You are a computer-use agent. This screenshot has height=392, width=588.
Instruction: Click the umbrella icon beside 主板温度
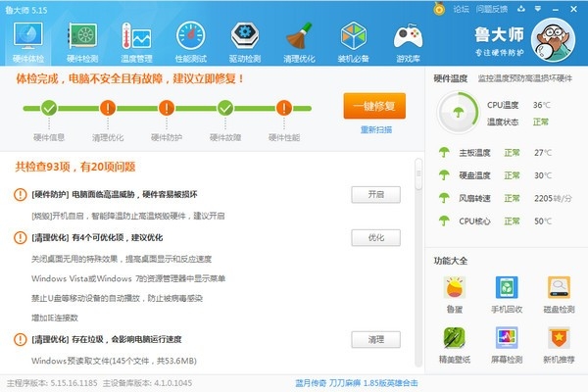(444, 152)
